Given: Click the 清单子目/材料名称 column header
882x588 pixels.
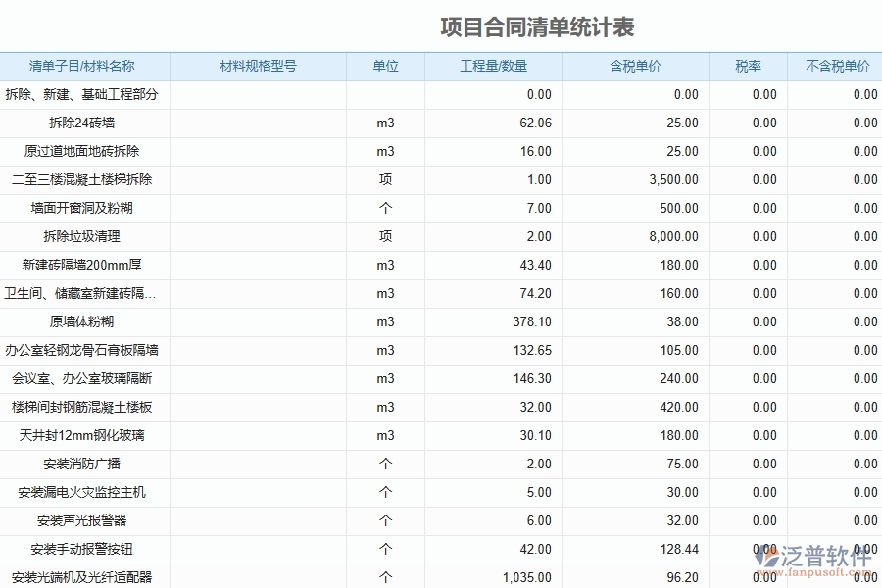Looking at the screenshot, I should tap(86, 67).
